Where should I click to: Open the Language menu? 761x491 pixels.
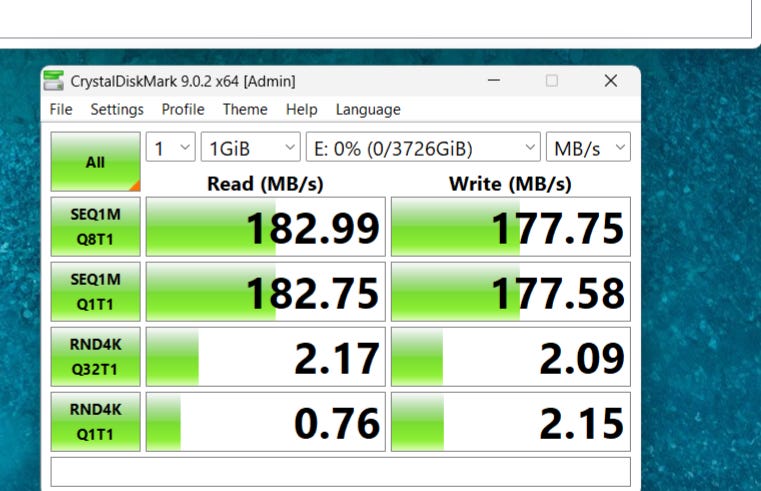click(368, 110)
